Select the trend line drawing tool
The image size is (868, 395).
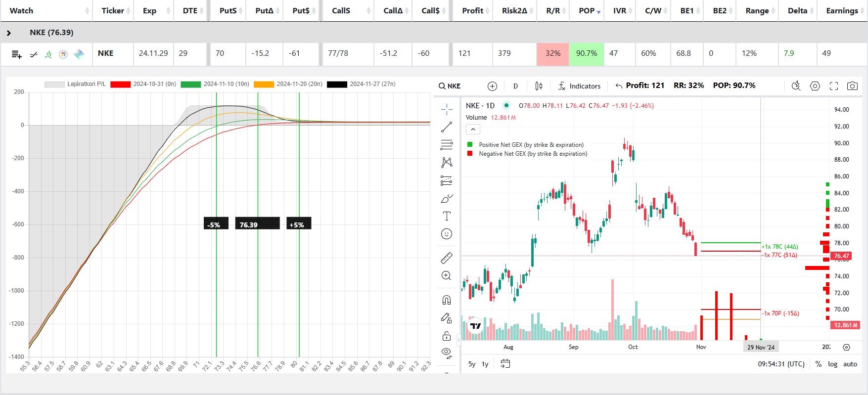coord(447,127)
